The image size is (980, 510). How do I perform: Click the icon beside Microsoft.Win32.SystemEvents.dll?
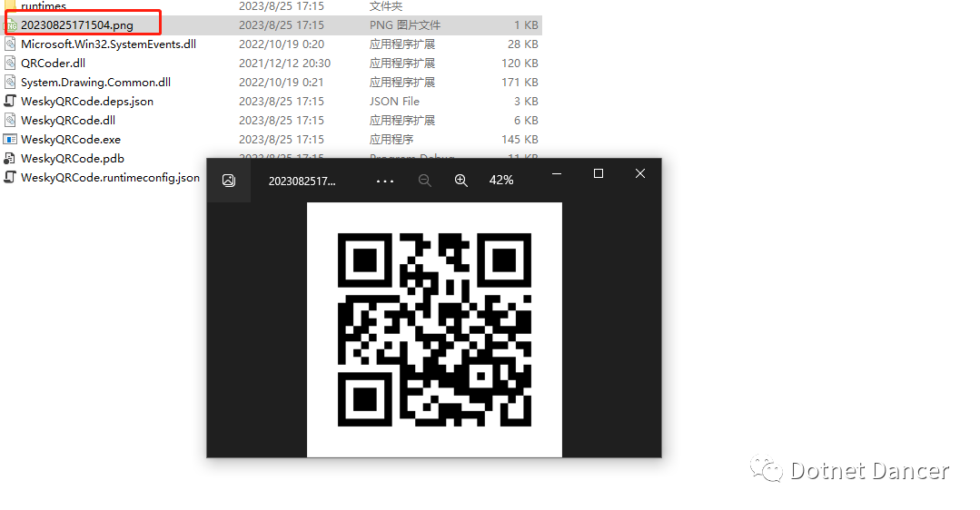[10, 44]
